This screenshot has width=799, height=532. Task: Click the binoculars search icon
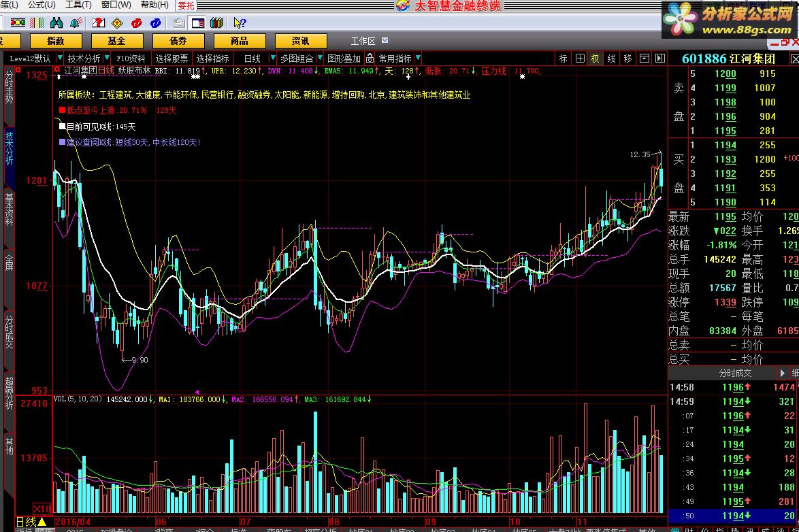(56, 23)
